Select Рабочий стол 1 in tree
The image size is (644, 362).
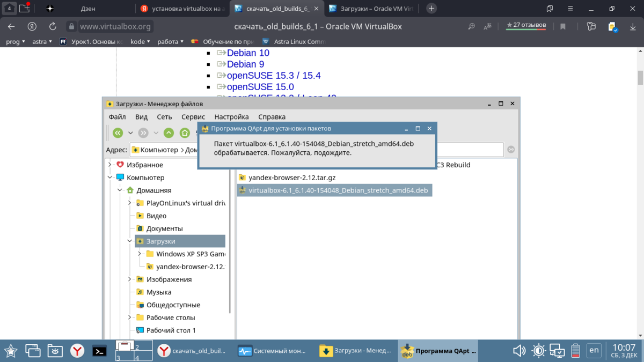pos(171,330)
